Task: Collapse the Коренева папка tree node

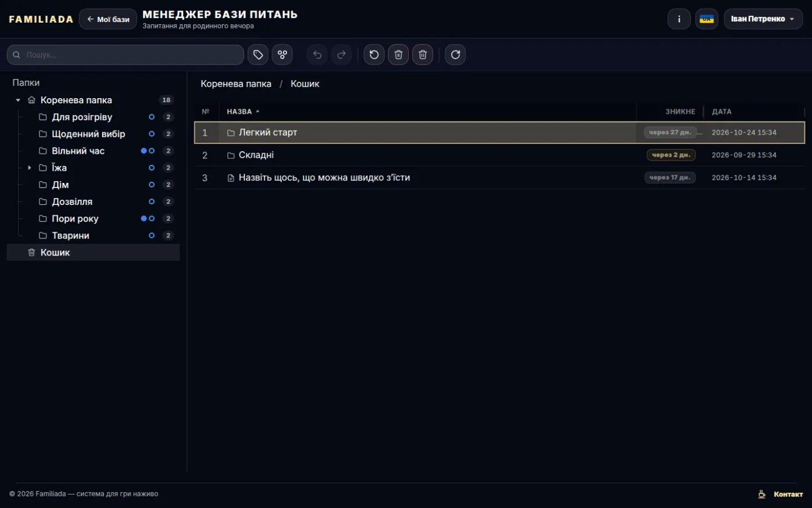Action: point(18,100)
